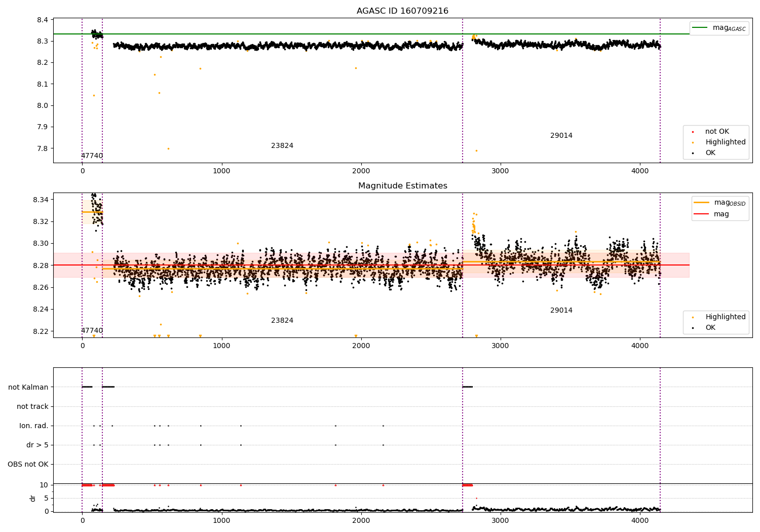Click obsid label 23824 in the middle plot
760x532 pixels.
(x=282, y=321)
